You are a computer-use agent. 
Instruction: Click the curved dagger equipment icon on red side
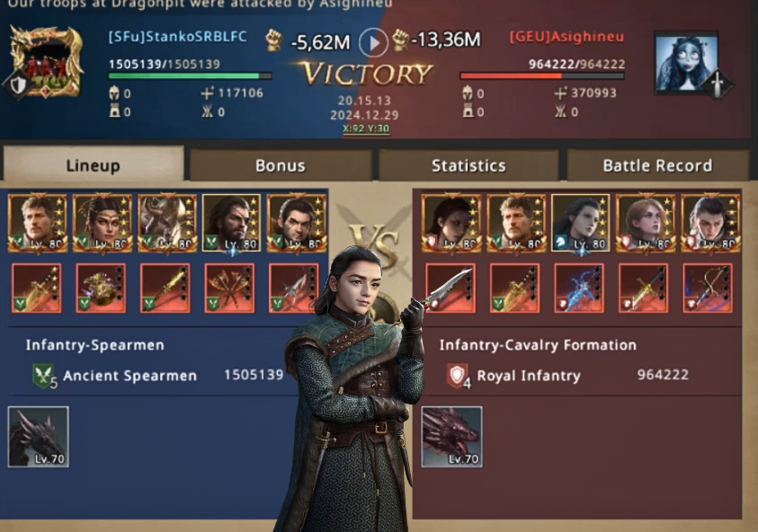coord(450,288)
